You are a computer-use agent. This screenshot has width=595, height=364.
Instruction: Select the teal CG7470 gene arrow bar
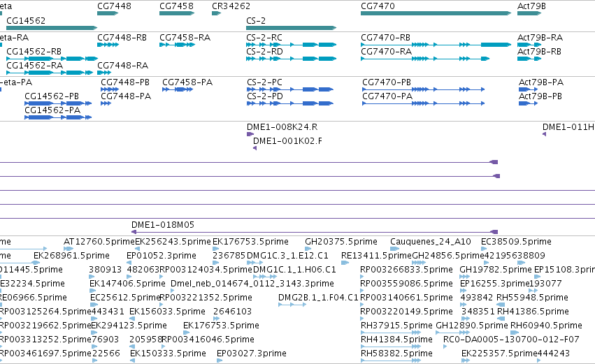tap(436, 13)
